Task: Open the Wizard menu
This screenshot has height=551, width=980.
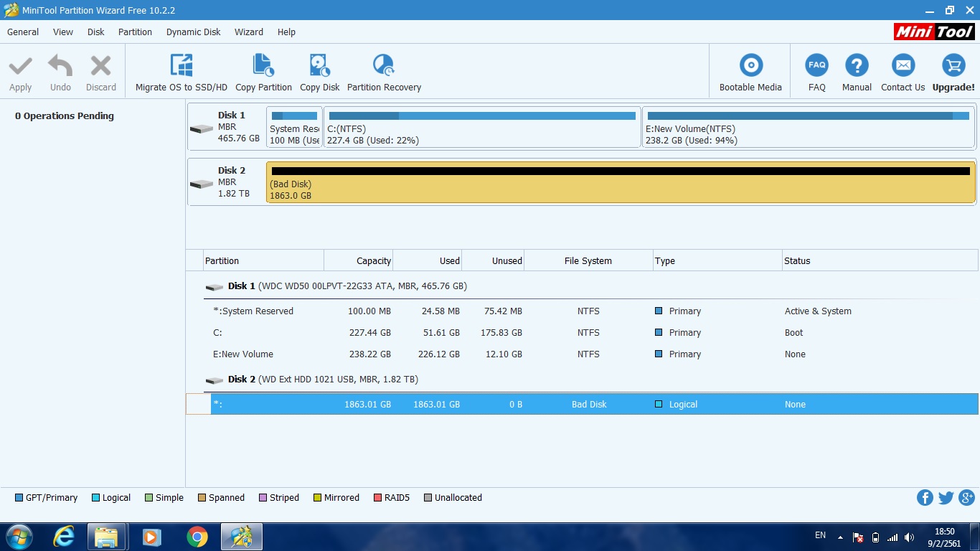Action: 249,32
